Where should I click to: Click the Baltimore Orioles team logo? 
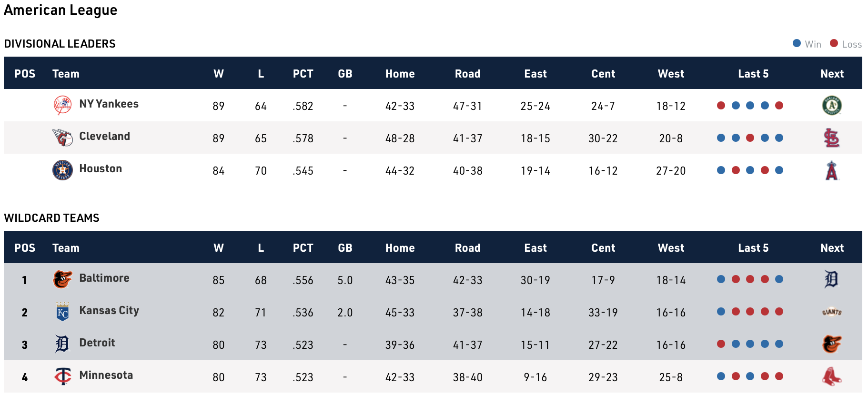(x=62, y=279)
